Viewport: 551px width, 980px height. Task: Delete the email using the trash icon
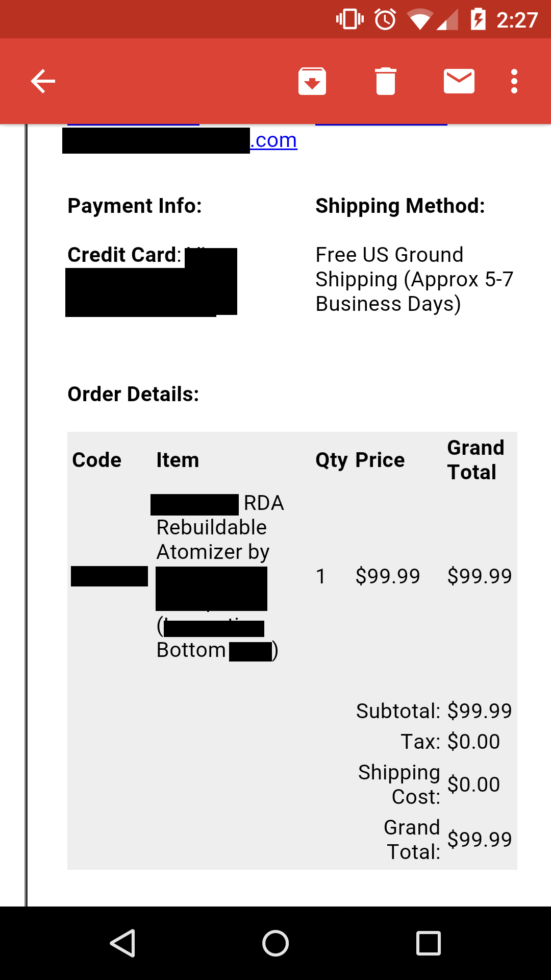click(386, 81)
